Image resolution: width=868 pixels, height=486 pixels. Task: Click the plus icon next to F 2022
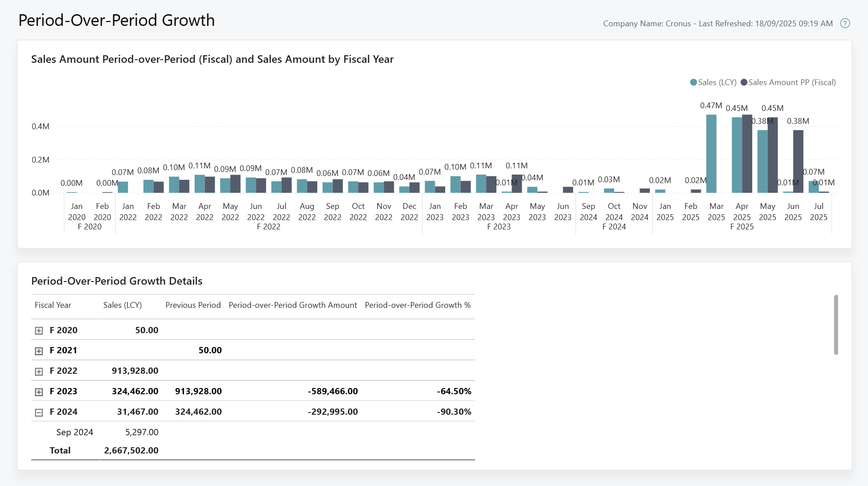click(38, 370)
